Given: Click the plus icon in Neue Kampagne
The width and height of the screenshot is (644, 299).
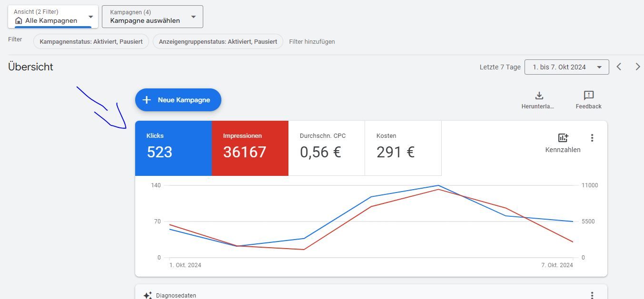Looking at the screenshot, I should [147, 100].
